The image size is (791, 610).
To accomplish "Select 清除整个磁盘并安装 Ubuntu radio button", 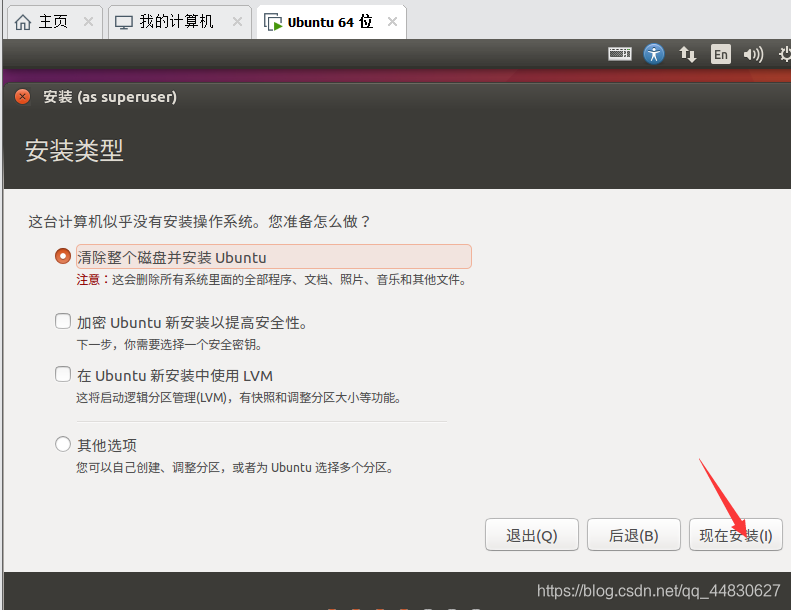I will (x=63, y=256).
